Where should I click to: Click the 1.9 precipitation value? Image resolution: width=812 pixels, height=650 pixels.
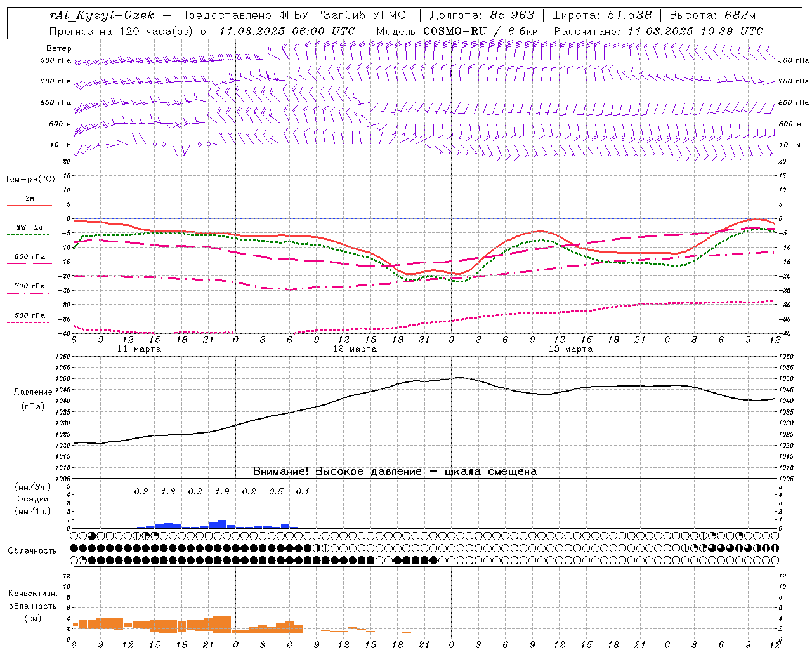tap(222, 491)
